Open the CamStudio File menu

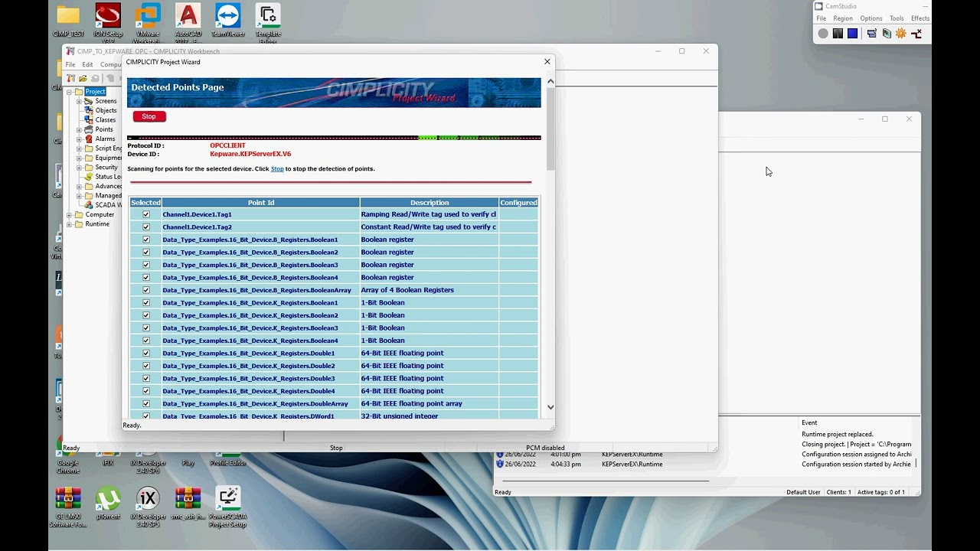[x=822, y=18]
